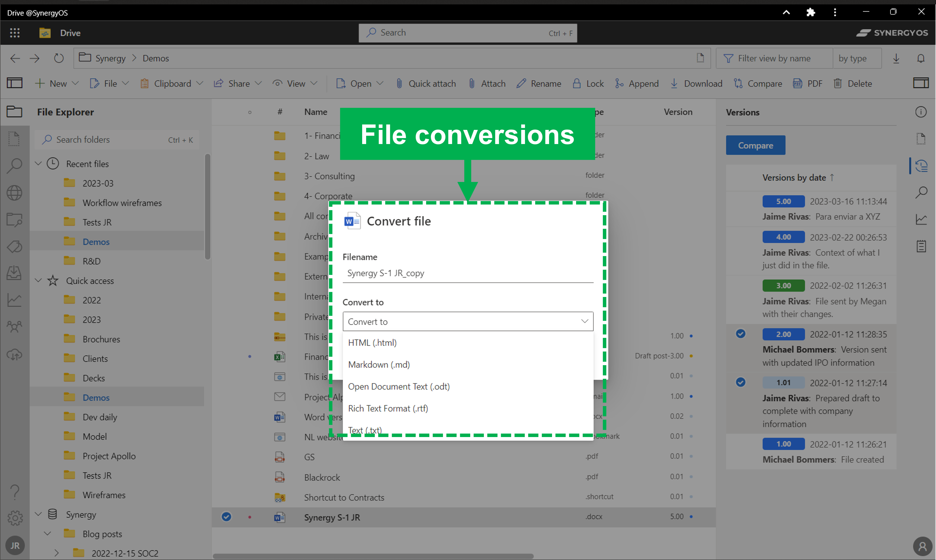Click PDF in the toolbar

pos(807,83)
